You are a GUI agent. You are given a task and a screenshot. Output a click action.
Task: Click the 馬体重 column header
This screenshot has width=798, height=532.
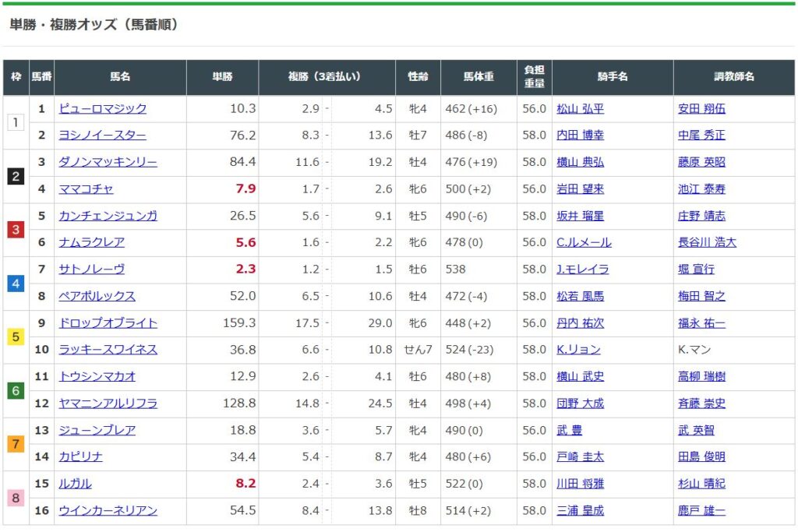(x=478, y=77)
